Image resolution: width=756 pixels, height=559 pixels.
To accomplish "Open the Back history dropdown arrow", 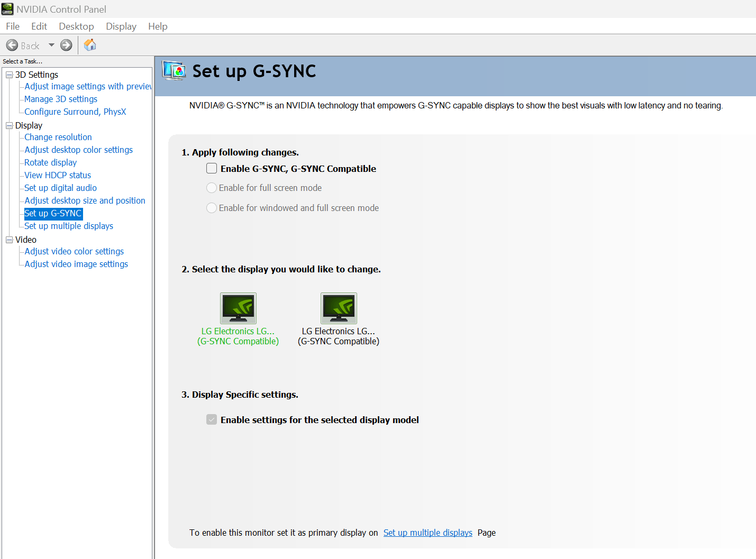I will (x=51, y=45).
